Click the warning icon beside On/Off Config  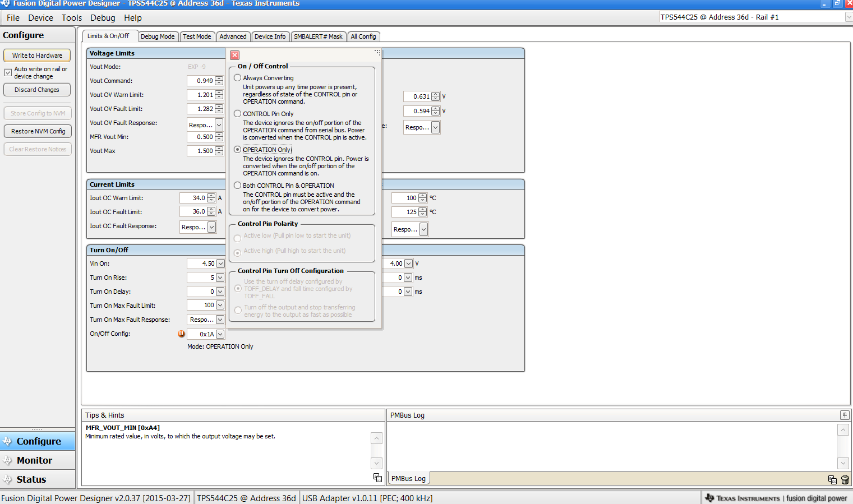(x=181, y=334)
